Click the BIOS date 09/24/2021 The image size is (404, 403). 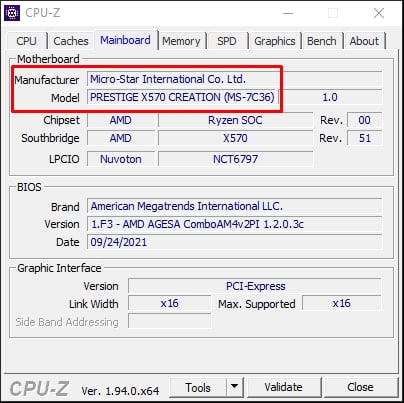[234, 242]
